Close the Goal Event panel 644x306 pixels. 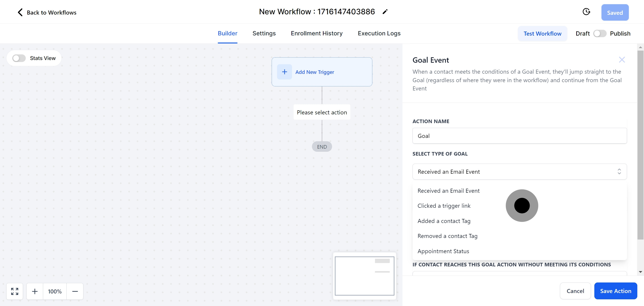(x=621, y=60)
